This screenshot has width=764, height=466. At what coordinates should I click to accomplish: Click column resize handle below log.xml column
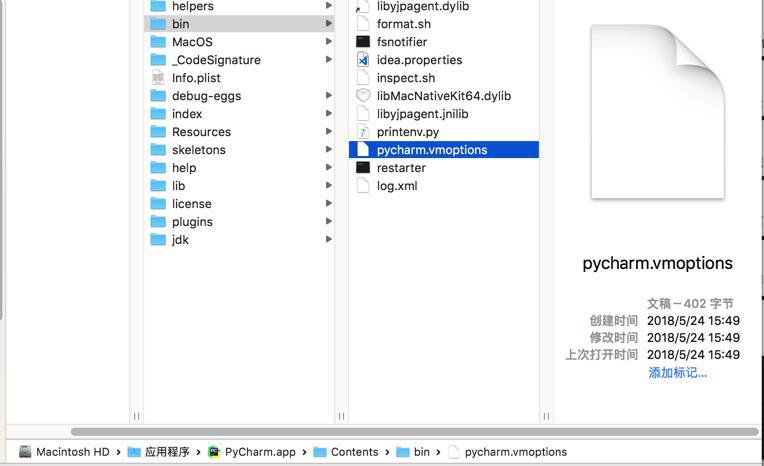tap(546, 416)
